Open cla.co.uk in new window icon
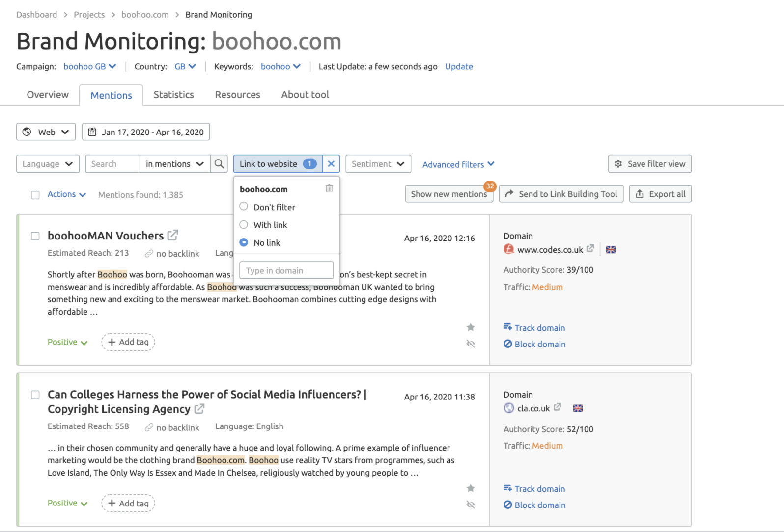Screen dimensions: 784x532 point(557,407)
